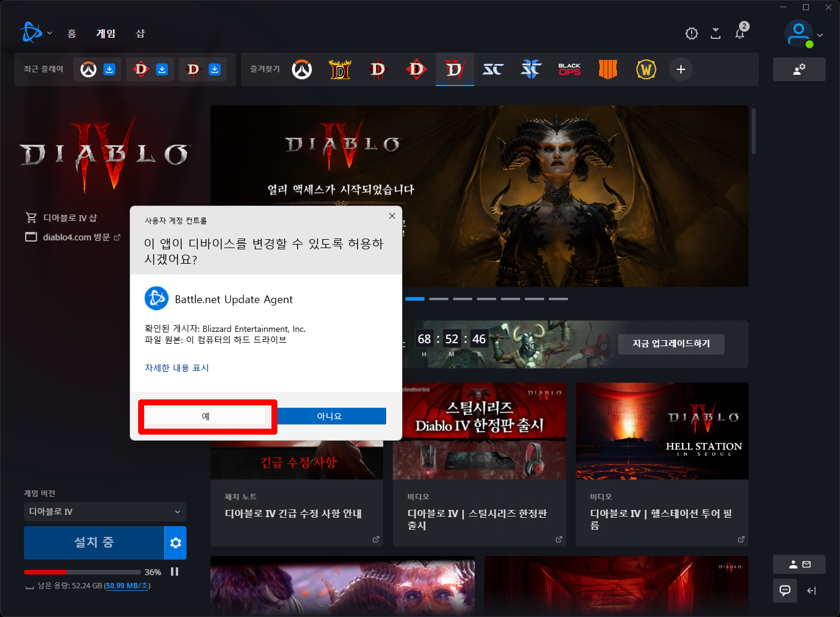The image size is (840, 617).
Task: Select the last carousel indicator dash
Action: pos(558,298)
